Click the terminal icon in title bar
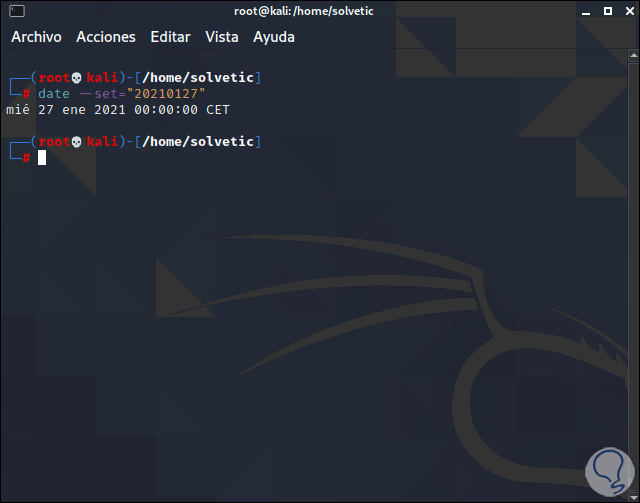This screenshot has height=503, width=640. click(x=17, y=11)
